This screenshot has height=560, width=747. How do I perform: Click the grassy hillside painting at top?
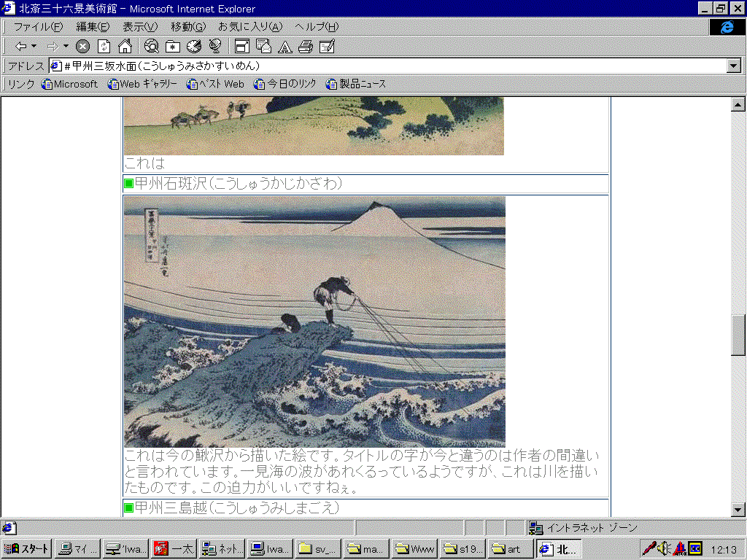pos(314,126)
